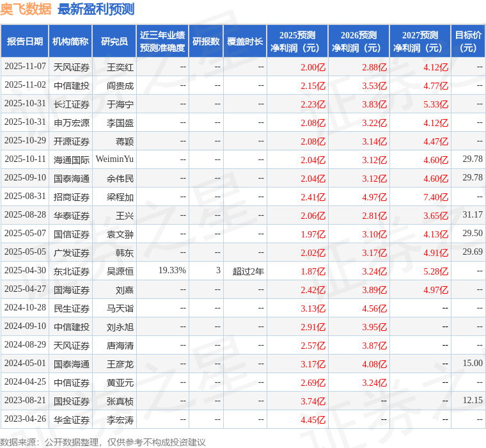Select the 广发证券 institution cell
486x448 pixels.
pyautogui.click(x=72, y=253)
